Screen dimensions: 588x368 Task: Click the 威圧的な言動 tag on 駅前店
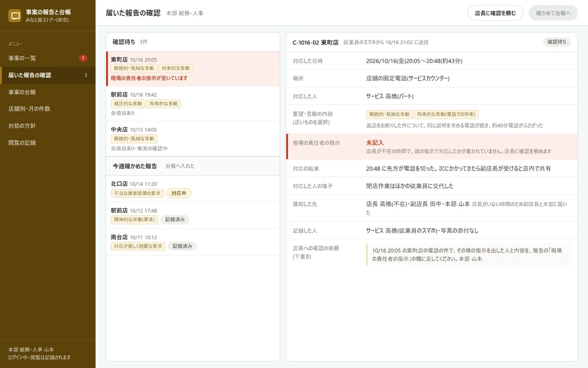(x=128, y=104)
